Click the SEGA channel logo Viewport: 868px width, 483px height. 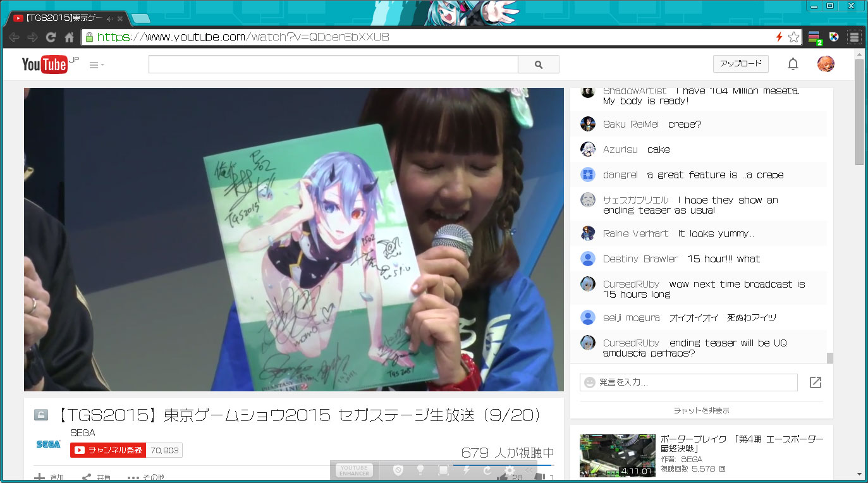pos(48,444)
